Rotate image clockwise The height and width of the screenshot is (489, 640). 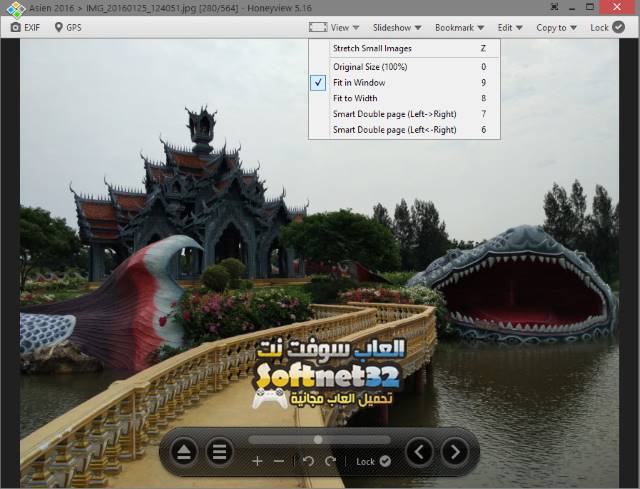(330, 461)
